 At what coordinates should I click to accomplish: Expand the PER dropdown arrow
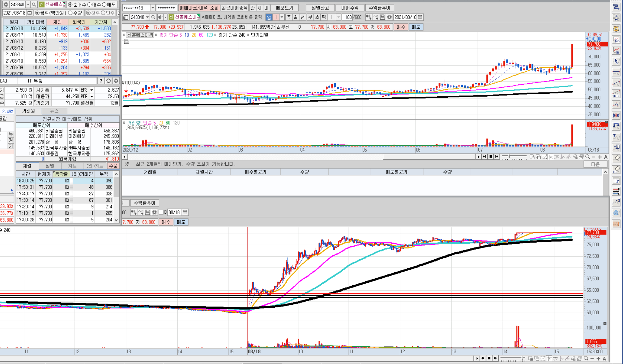tap(91, 96)
